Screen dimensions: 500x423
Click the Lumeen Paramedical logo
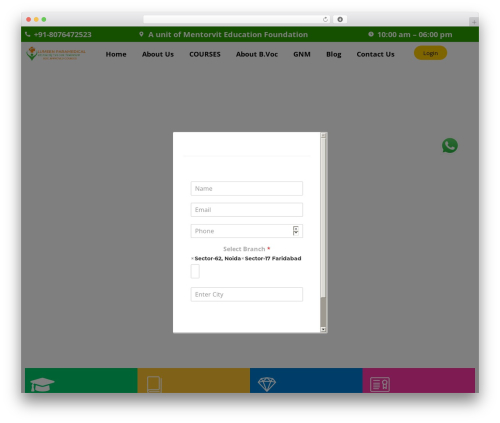tap(56, 53)
